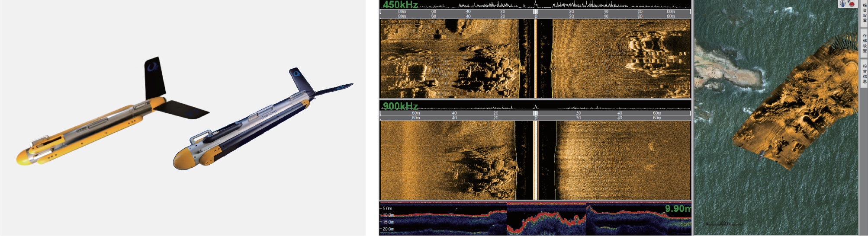Click the 10.0m mark on depth profile axis

pos(388,215)
